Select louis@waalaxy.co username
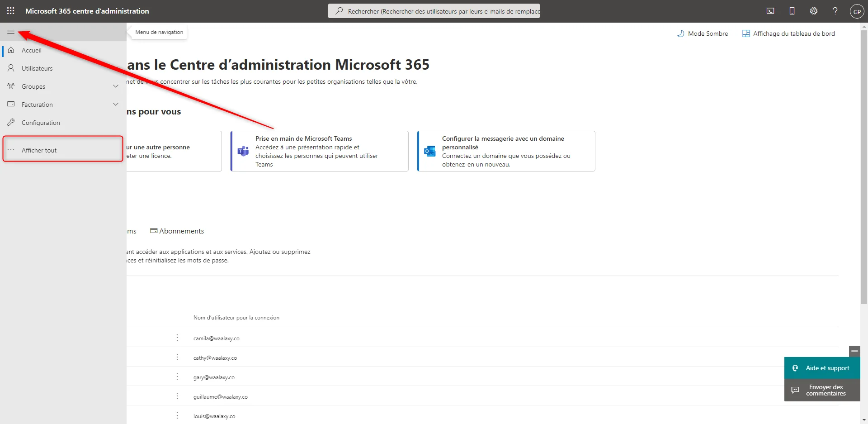Screen dimensions: 868x424 pyautogui.click(x=214, y=416)
